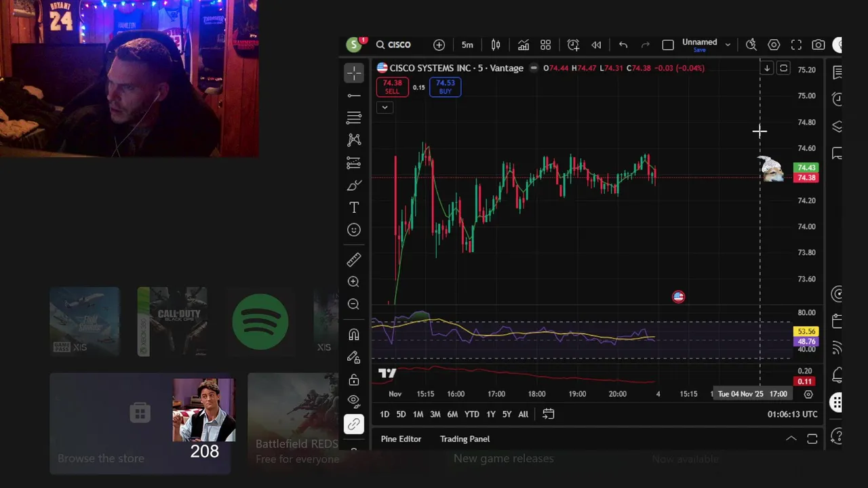Take a chart snapshot with camera
Viewport: 868px width, 488px height.
pyautogui.click(x=818, y=45)
